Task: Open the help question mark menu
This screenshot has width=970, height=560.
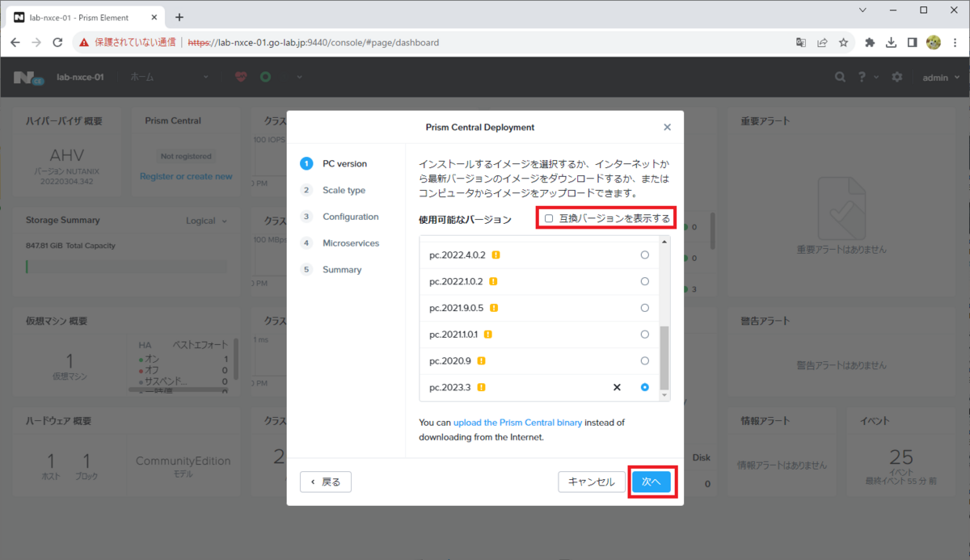Action: (x=862, y=77)
